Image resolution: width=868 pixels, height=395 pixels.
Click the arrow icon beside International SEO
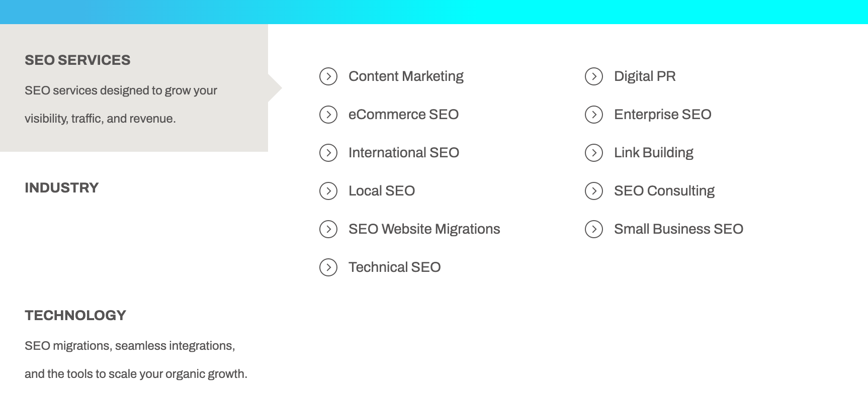pos(328,153)
